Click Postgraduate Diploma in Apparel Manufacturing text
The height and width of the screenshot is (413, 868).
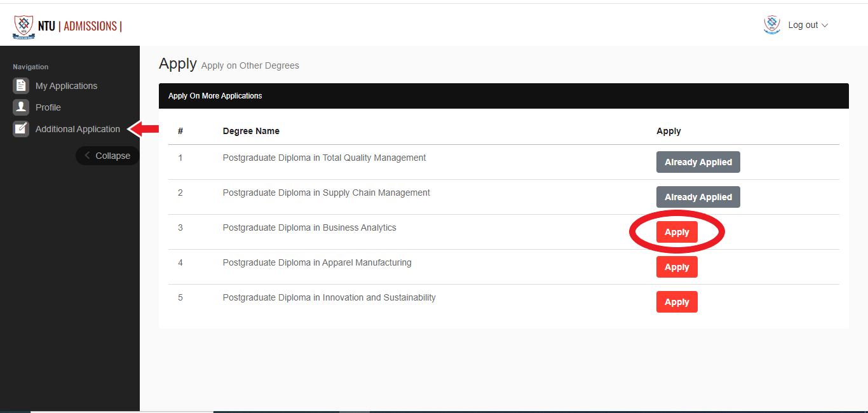[x=317, y=262]
